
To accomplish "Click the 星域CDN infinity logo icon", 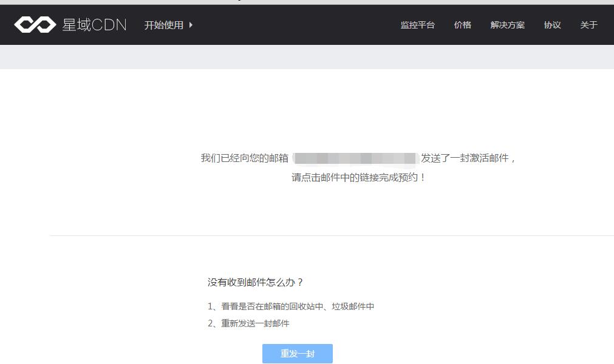I will click(35, 25).
